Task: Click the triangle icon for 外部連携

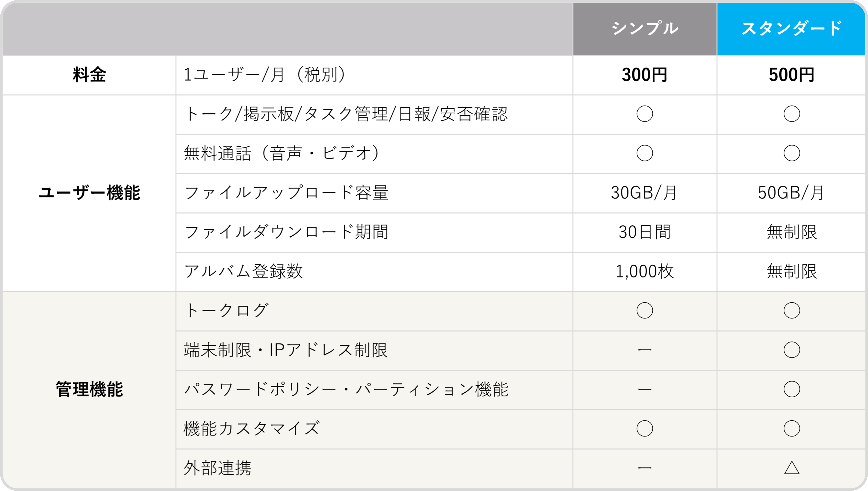Action: pos(791,468)
